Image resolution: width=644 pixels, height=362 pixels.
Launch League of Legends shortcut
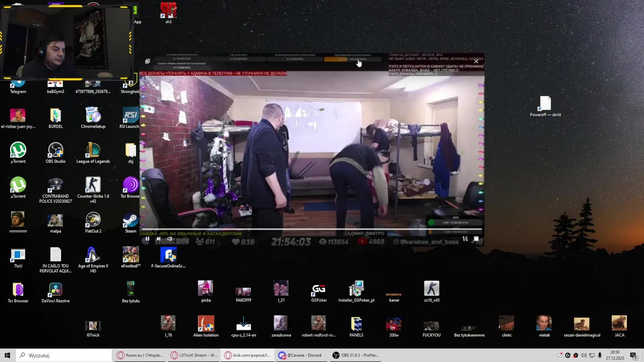(x=93, y=153)
